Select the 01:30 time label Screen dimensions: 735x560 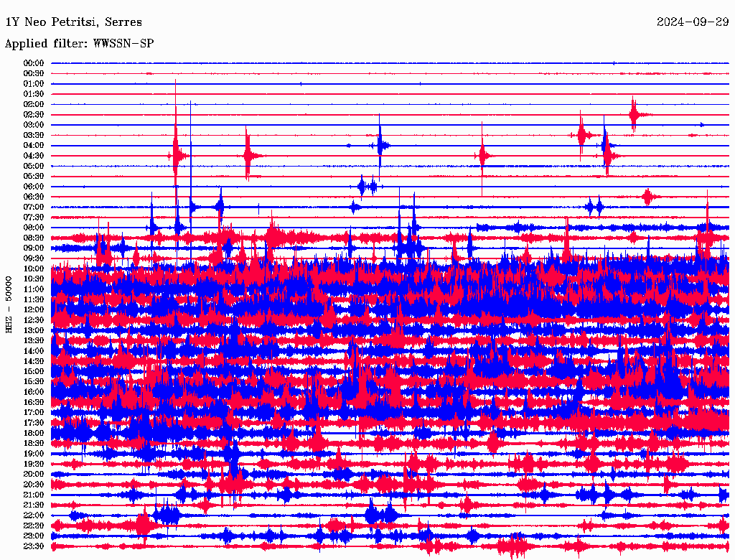click(x=34, y=94)
